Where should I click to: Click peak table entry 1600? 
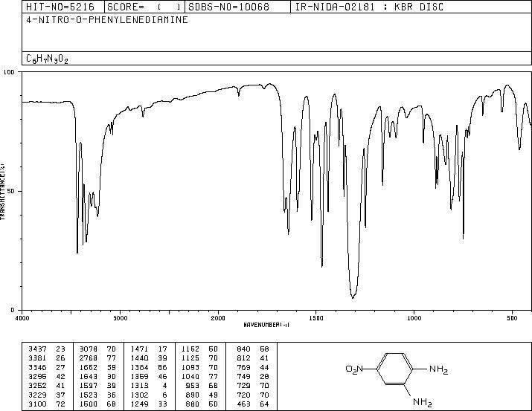89,404
